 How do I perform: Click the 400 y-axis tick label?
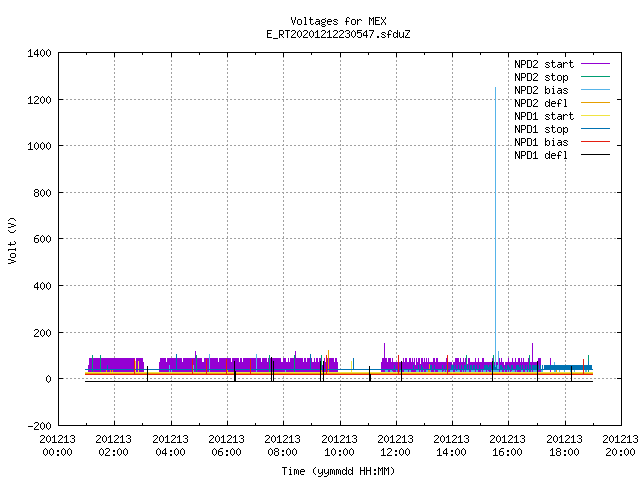42,286
